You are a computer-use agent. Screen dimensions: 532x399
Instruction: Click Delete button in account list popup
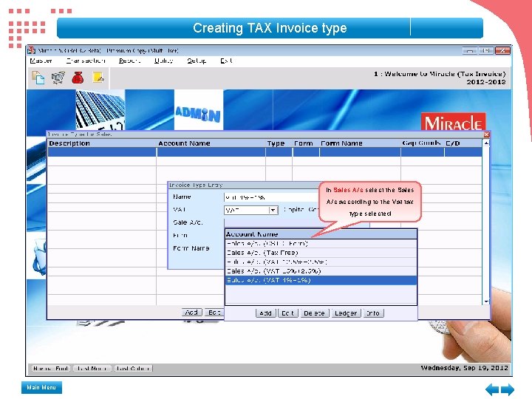point(315,313)
